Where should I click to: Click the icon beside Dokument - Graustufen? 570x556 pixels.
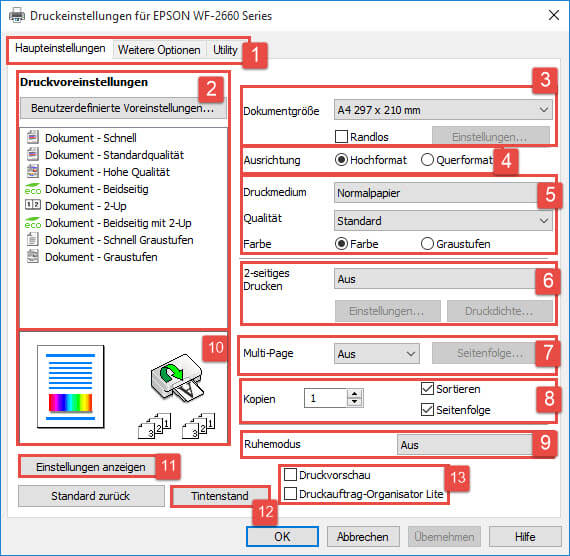33,256
